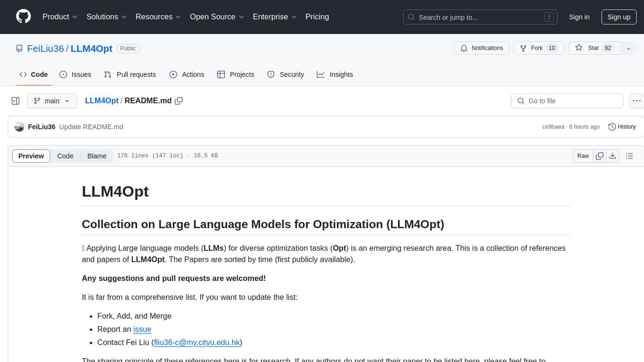Click the Sign in link
This screenshot has width=644, height=362.
pos(579,17)
